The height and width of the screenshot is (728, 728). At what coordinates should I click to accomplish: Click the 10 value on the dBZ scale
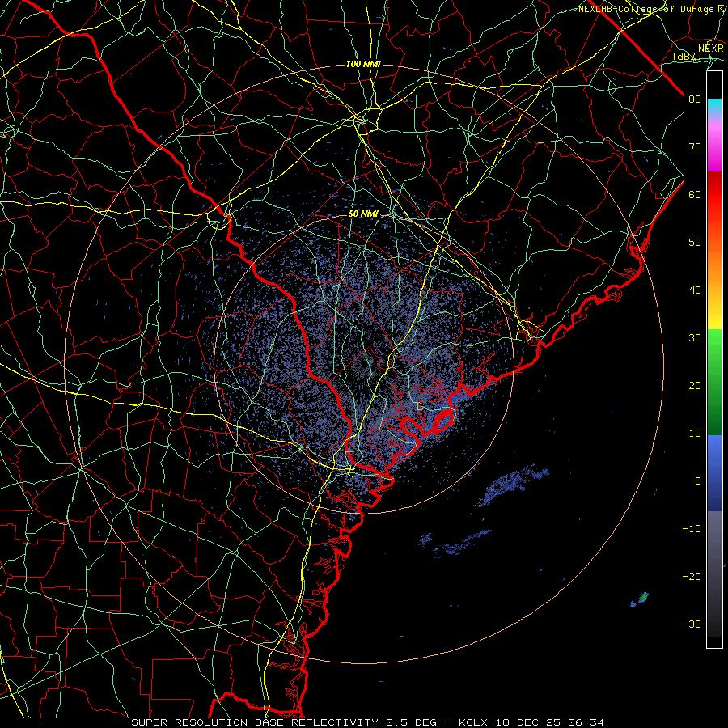(695, 434)
